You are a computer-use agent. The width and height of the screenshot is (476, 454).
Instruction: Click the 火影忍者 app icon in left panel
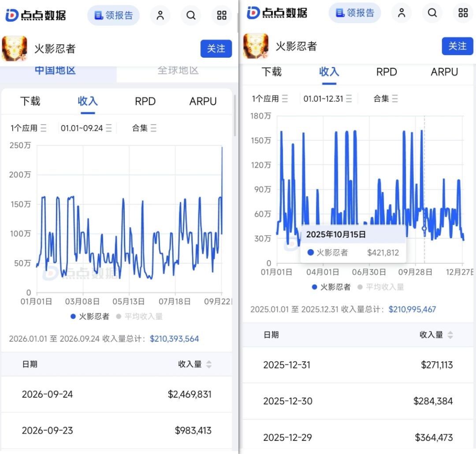click(15, 48)
